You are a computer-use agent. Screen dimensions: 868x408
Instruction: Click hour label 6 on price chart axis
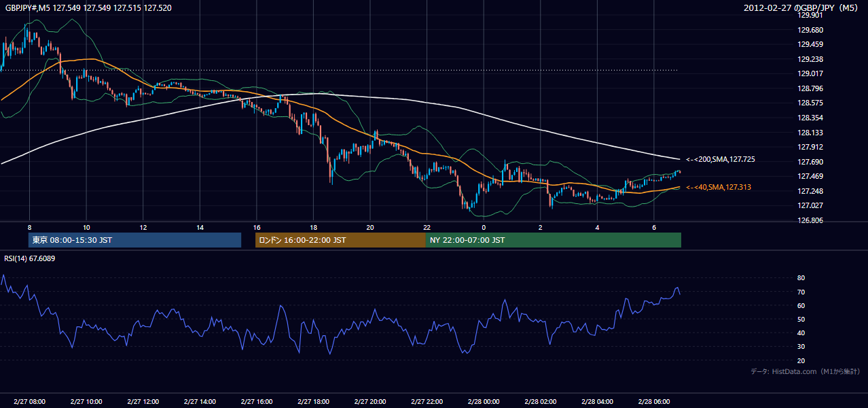(x=654, y=227)
